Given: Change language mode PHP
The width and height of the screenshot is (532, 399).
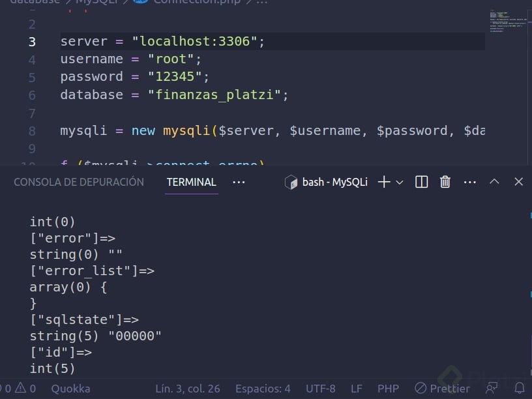Looking at the screenshot, I should [x=388, y=389].
